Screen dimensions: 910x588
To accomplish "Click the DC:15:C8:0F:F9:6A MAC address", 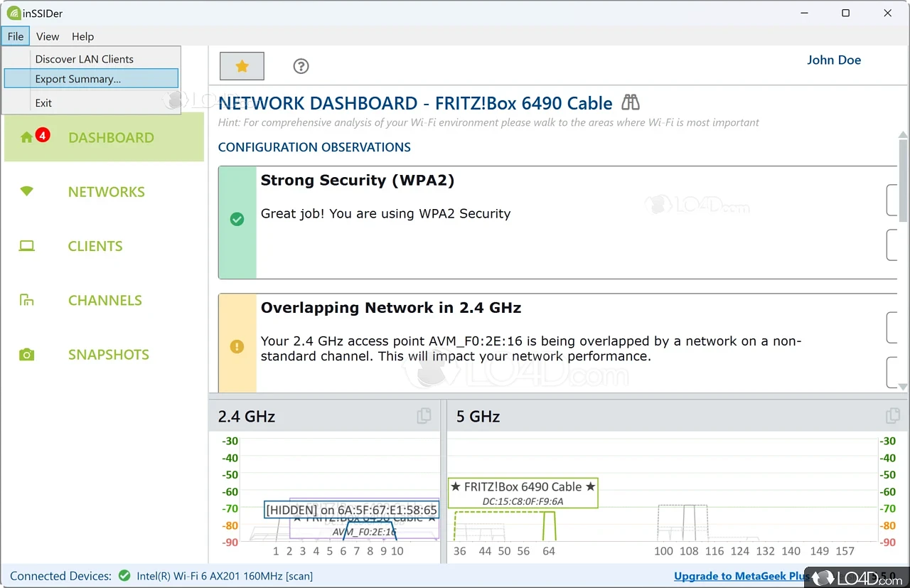I will pos(523,501).
